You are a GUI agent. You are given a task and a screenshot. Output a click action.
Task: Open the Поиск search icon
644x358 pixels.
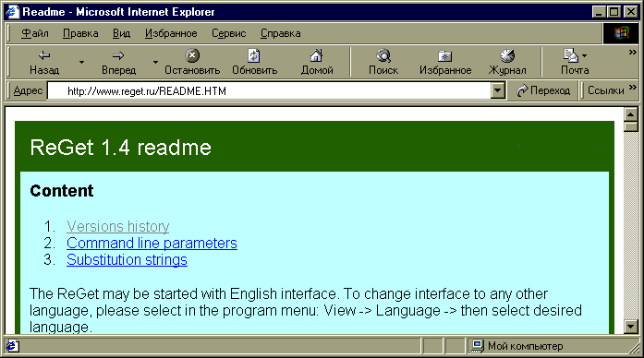pos(383,55)
